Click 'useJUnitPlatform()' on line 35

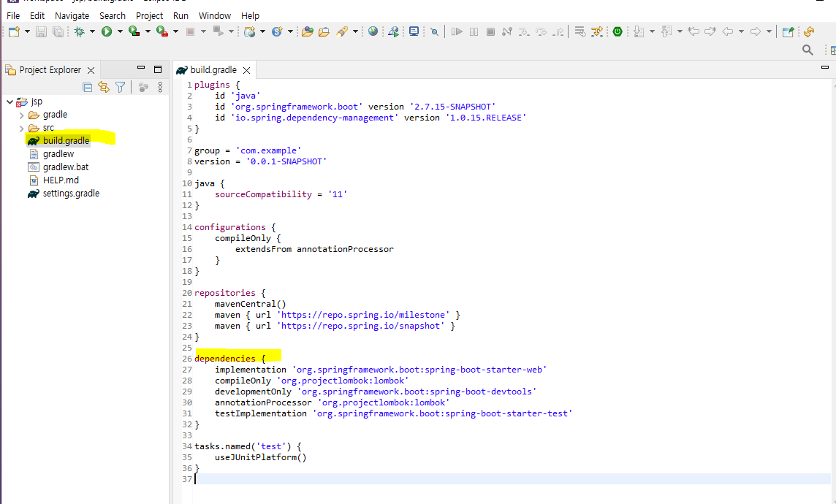(261, 457)
